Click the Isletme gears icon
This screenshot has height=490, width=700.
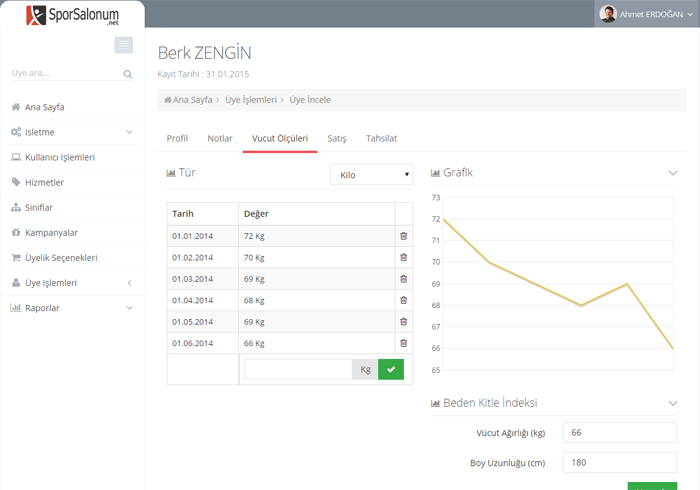point(16,132)
